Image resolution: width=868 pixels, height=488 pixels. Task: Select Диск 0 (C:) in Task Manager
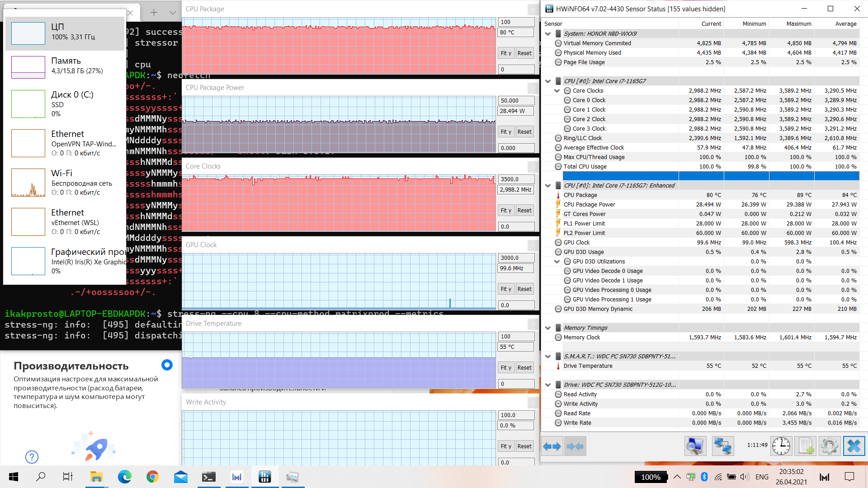(x=65, y=104)
